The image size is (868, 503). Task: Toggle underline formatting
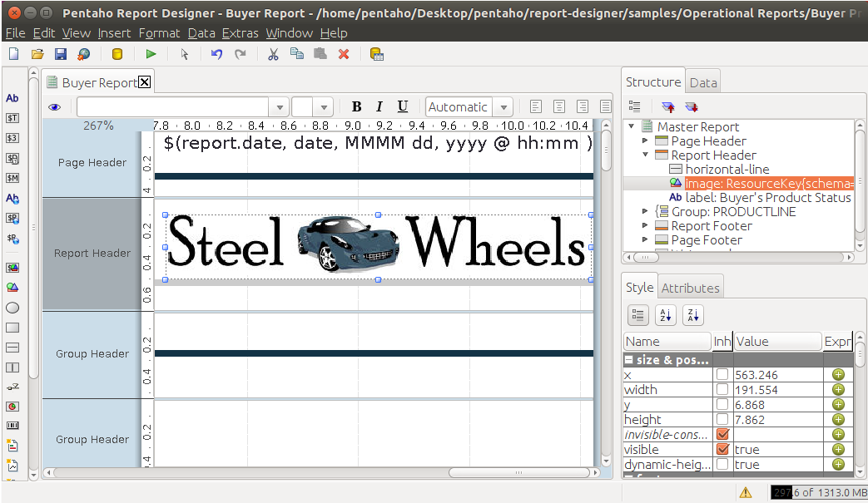tap(403, 106)
